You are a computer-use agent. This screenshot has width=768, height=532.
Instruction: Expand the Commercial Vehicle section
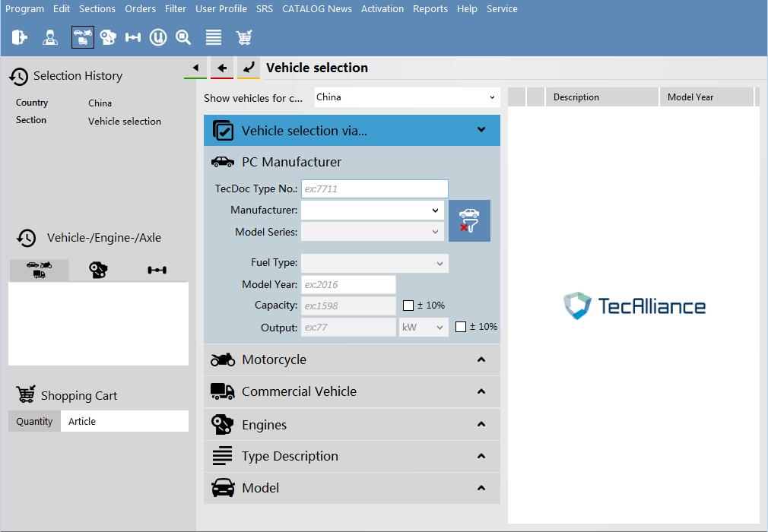(481, 391)
